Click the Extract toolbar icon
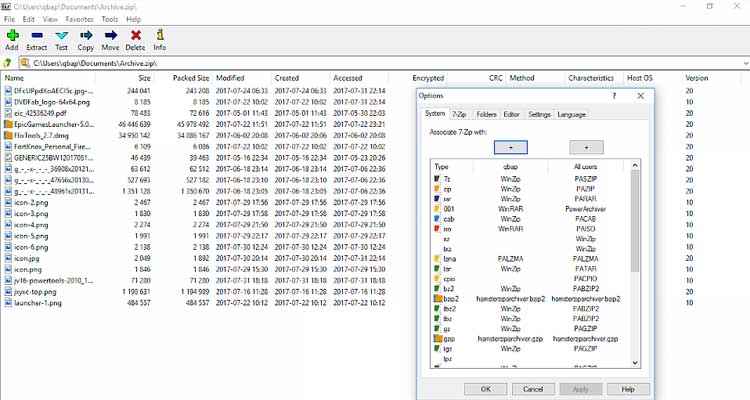The image size is (750, 400). 37,35
